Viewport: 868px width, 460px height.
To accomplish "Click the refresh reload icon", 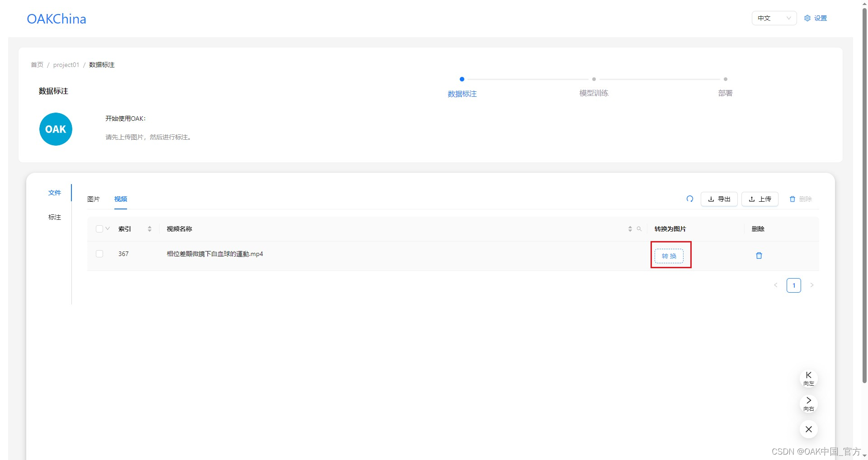I will [690, 199].
